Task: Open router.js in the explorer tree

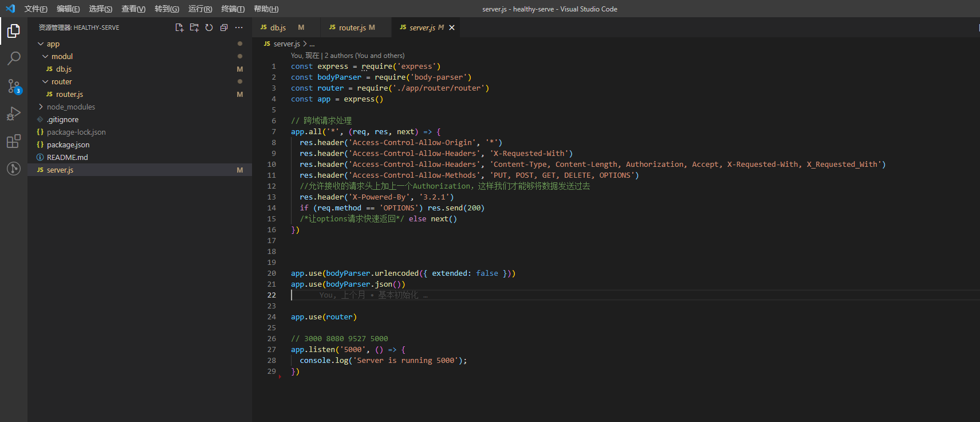Action: click(140, 94)
